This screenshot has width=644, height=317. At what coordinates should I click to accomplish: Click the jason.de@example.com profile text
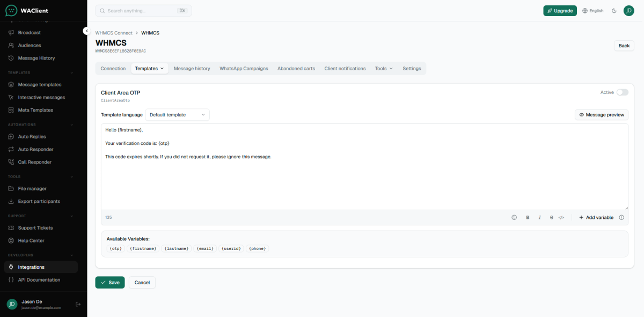(41, 308)
